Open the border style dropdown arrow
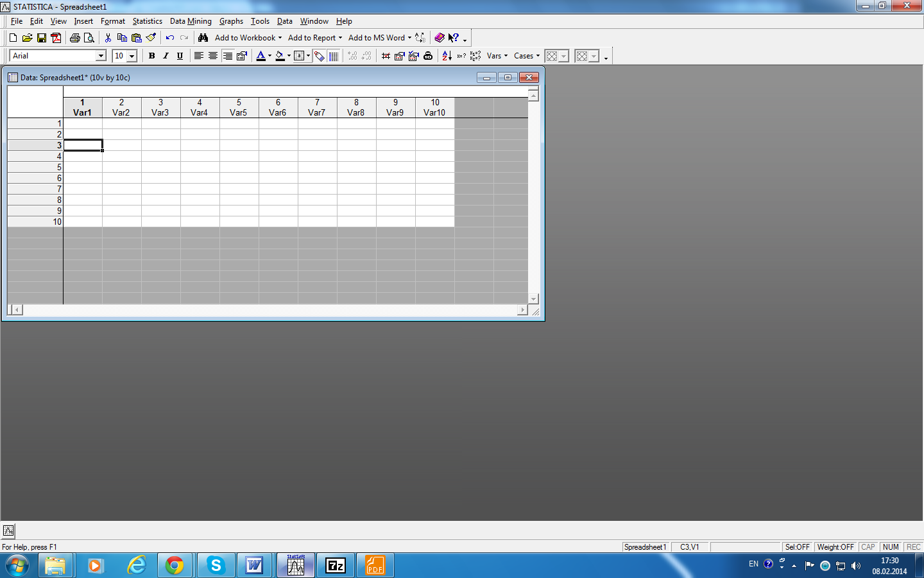This screenshot has width=924, height=578. [309, 56]
